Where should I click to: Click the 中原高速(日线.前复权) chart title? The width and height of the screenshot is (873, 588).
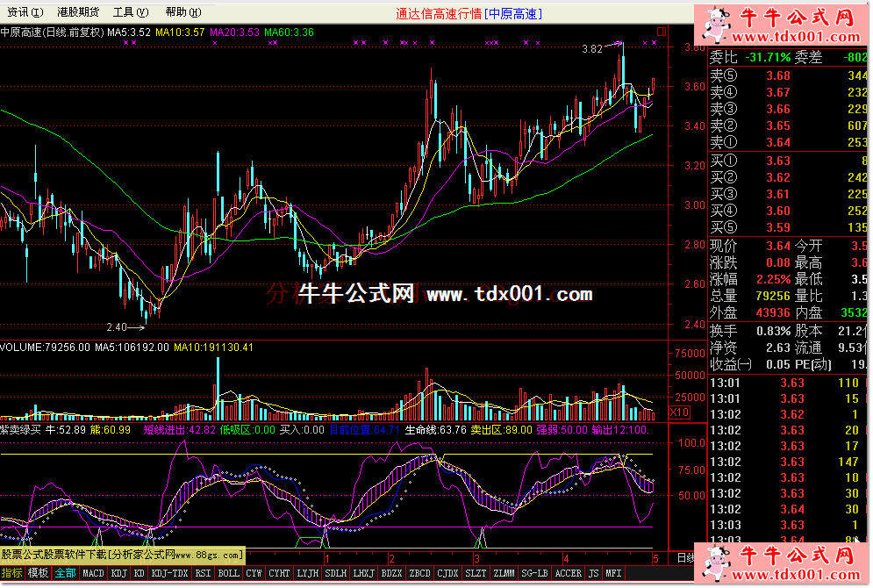(53, 32)
